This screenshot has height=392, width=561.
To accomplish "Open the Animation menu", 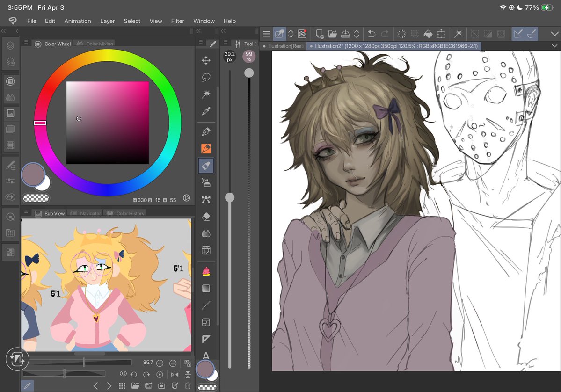I will [x=78, y=21].
